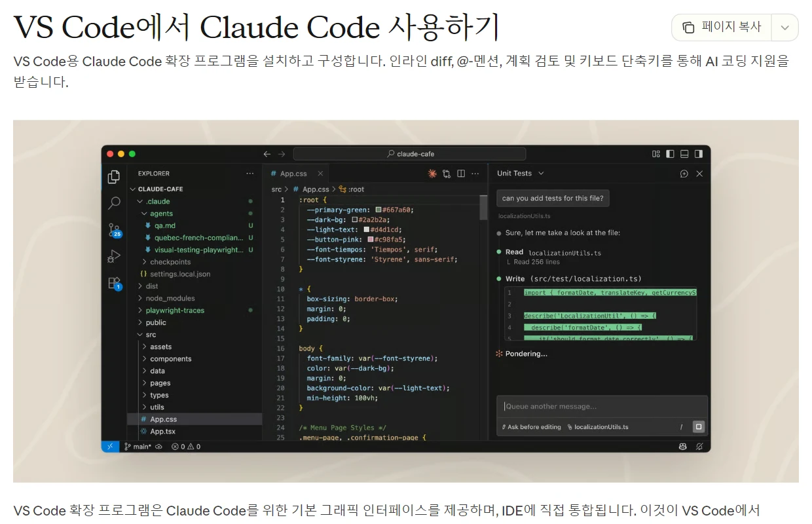Click the Queue another message input field

pos(602,407)
